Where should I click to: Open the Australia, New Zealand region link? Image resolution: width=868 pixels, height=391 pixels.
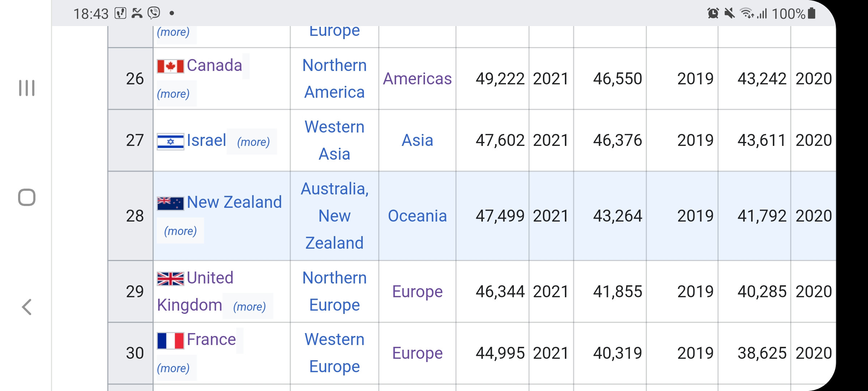335,216
